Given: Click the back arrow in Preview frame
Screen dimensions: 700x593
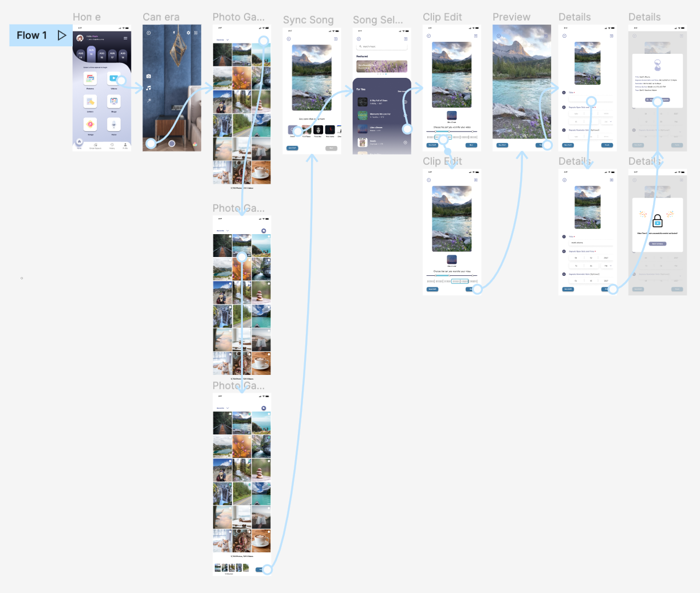Looking at the screenshot, I should click(498, 36).
